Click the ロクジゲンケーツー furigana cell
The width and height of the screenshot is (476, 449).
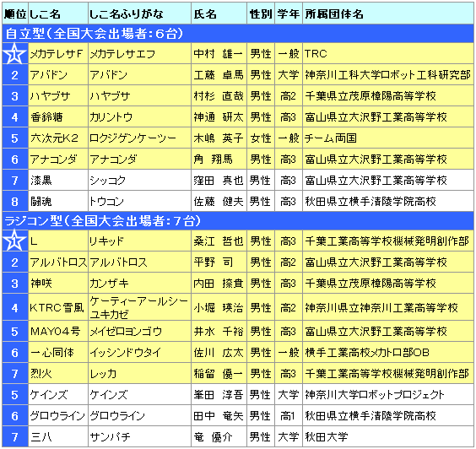point(139,138)
